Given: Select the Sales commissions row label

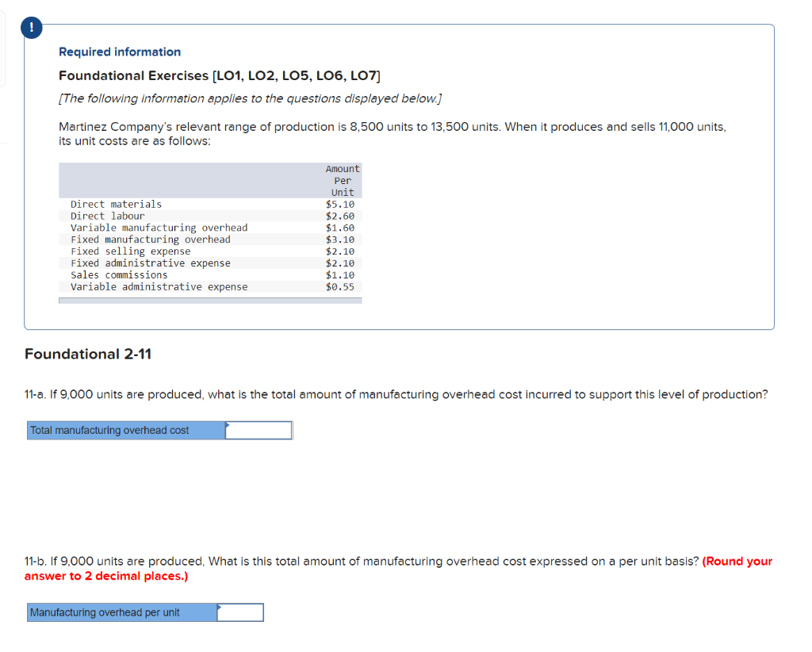Looking at the screenshot, I should click(x=119, y=275).
